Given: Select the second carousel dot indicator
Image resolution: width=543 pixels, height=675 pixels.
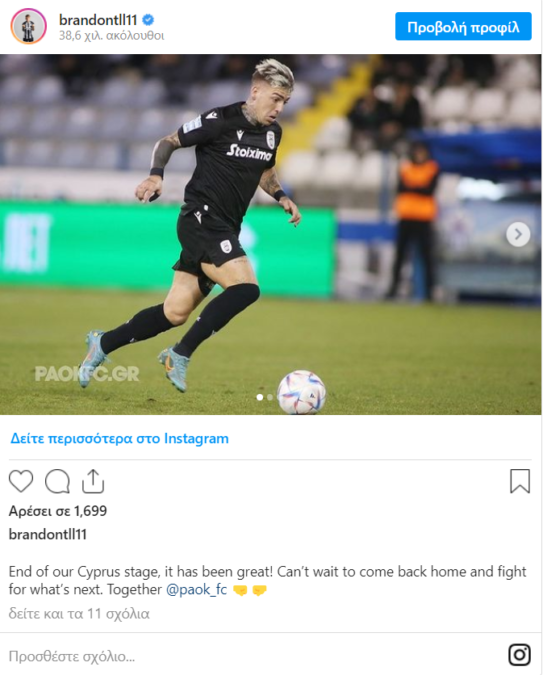Looking at the screenshot, I should click(270, 397).
